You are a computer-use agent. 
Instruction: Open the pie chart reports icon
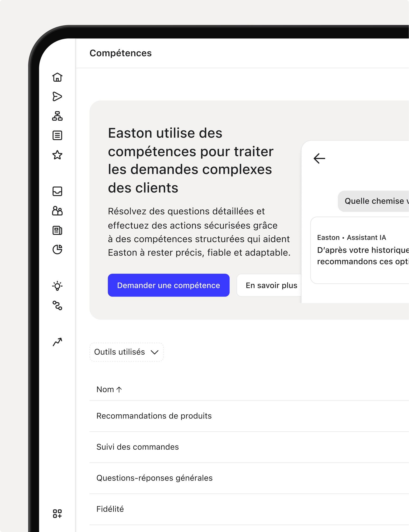57,250
